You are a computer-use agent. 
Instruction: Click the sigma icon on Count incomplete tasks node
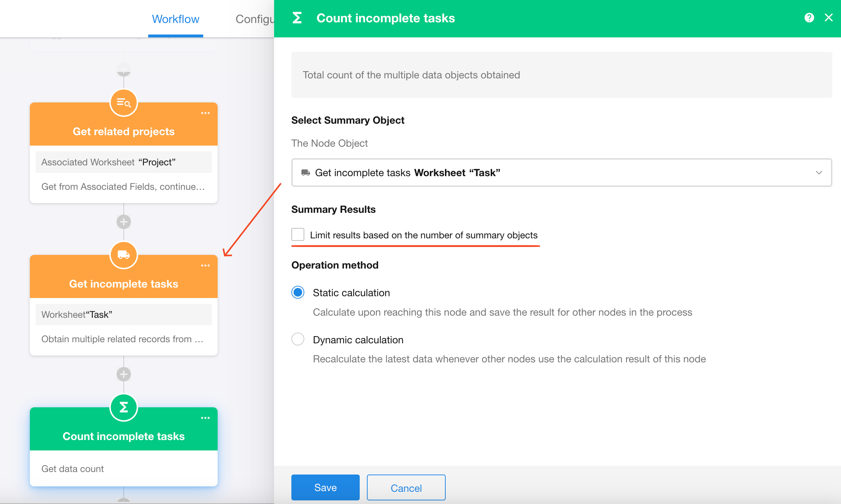(x=123, y=408)
